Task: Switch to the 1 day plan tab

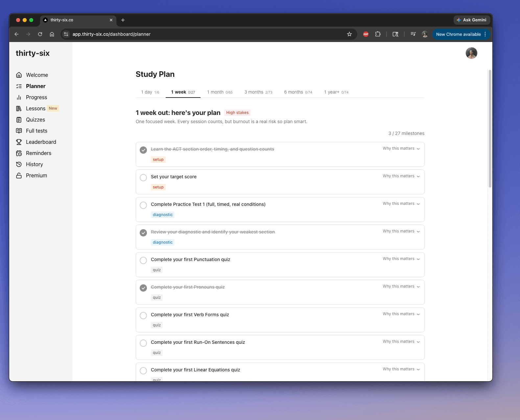Action: [150, 92]
